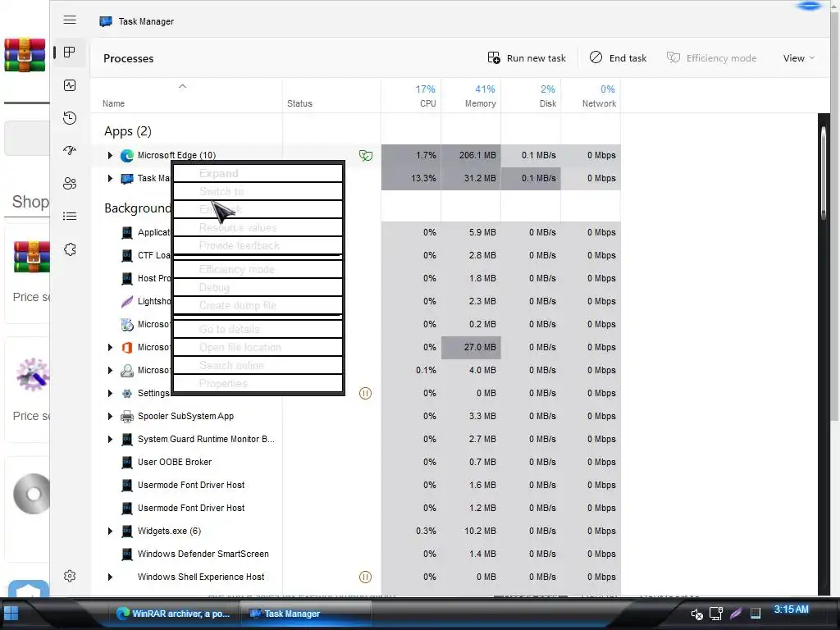Viewport: 840px width, 630px height.
Task: Choose Open file location in context menu
Action: tap(258, 347)
